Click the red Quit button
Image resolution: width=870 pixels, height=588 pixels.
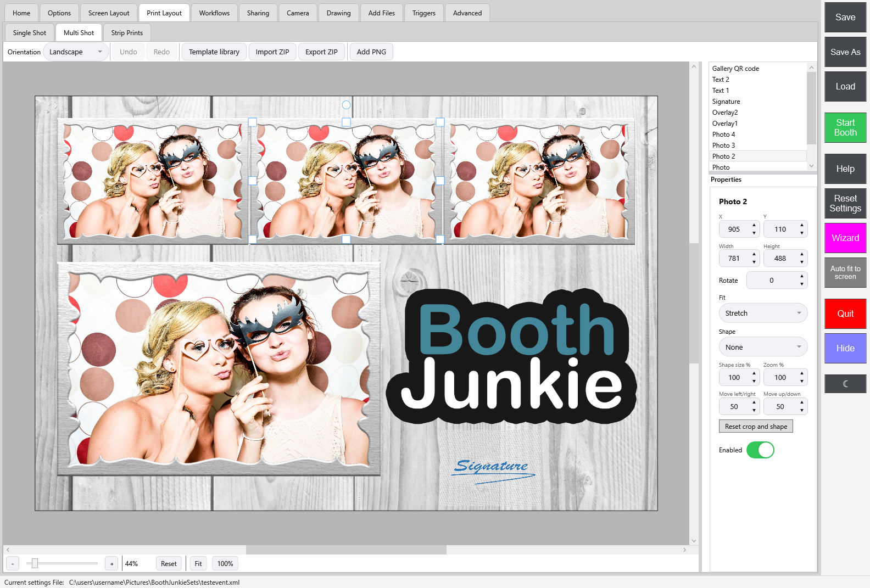coord(845,313)
